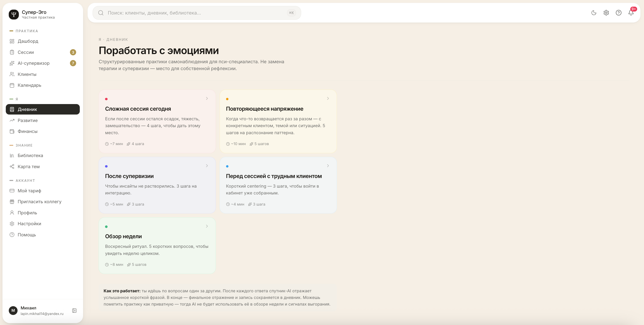
Task: Expand chevron on Повторяющееся напряжение card
Action: tap(328, 99)
